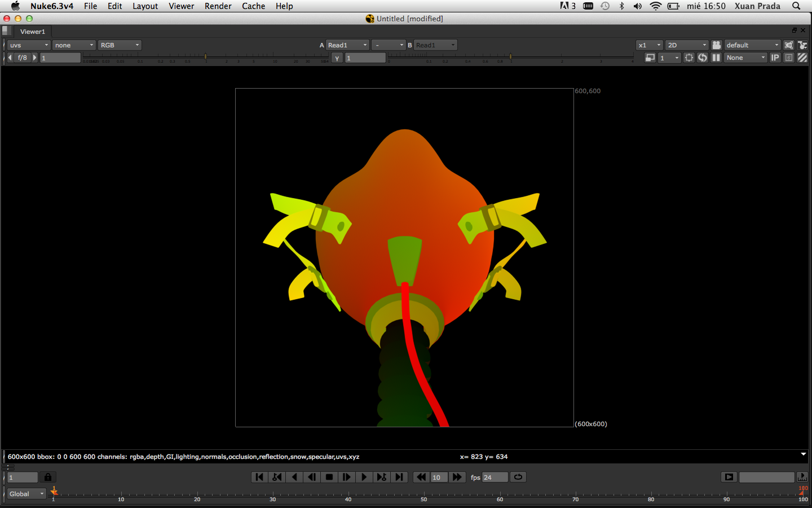Open the Wi-Fi status menu
The width and height of the screenshot is (812, 508).
(x=655, y=6)
